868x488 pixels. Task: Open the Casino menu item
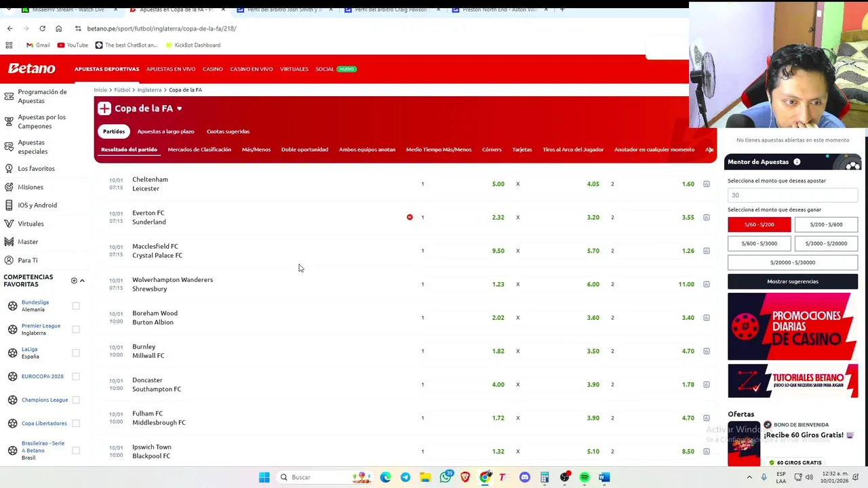pyautogui.click(x=212, y=69)
